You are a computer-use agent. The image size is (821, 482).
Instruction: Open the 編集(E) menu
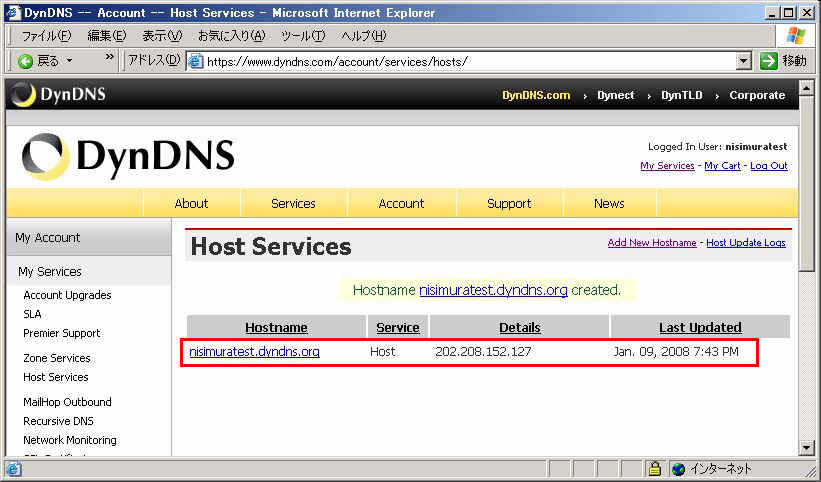click(107, 36)
